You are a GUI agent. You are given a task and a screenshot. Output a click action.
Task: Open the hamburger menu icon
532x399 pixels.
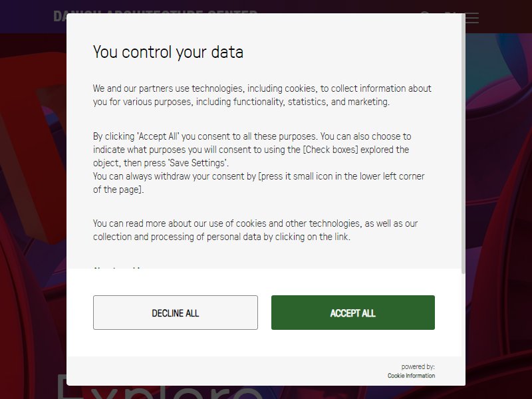(x=472, y=18)
